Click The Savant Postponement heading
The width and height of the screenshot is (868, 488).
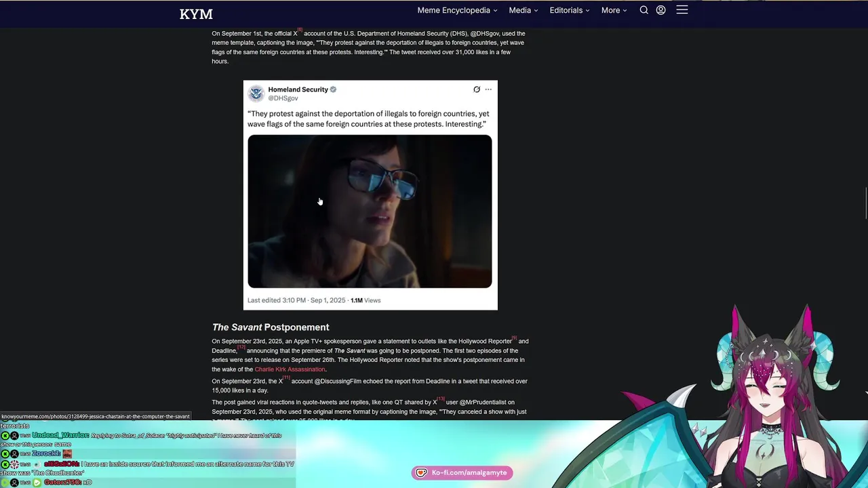pos(271,327)
